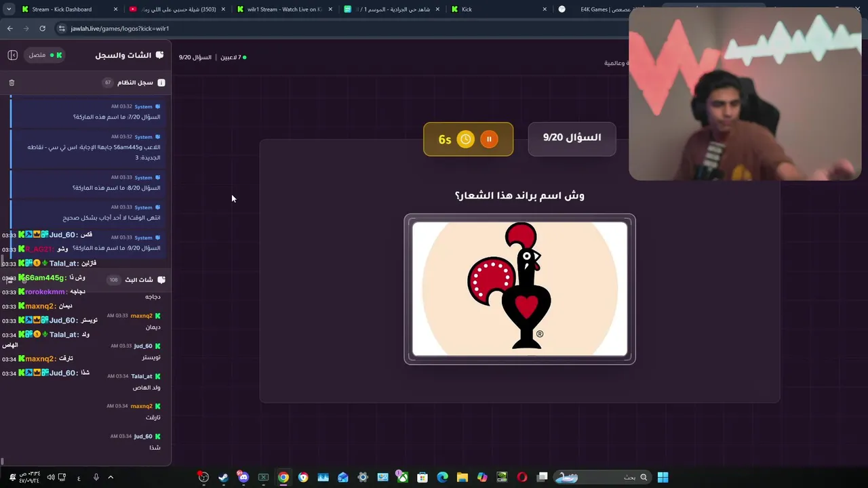Collapse the chat and log sidebar
This screenshot has height=488, width=868.
tap(12, 55)
